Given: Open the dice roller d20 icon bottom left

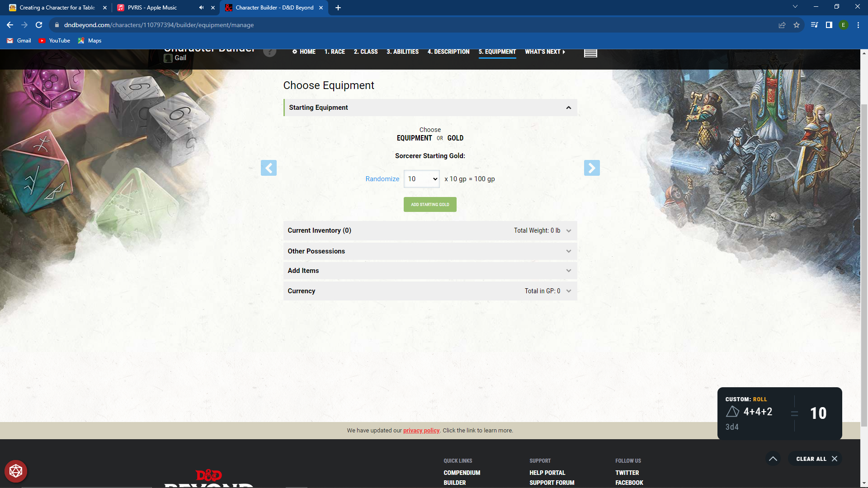Looking at the screenshot, I should click(16, 471).
